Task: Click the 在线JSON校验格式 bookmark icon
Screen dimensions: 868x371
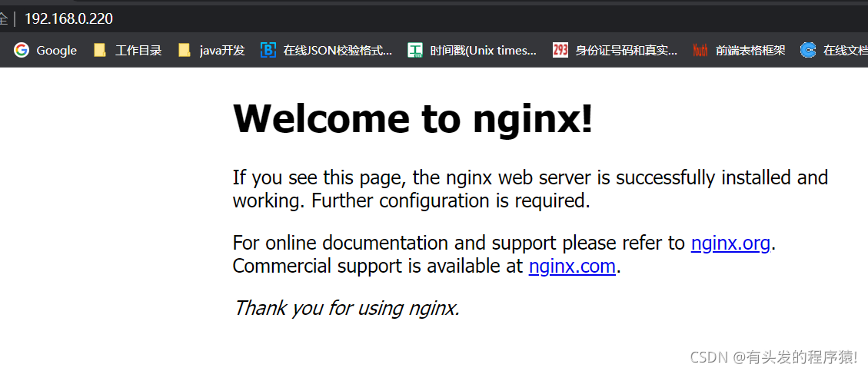Action: coord(268,51)
